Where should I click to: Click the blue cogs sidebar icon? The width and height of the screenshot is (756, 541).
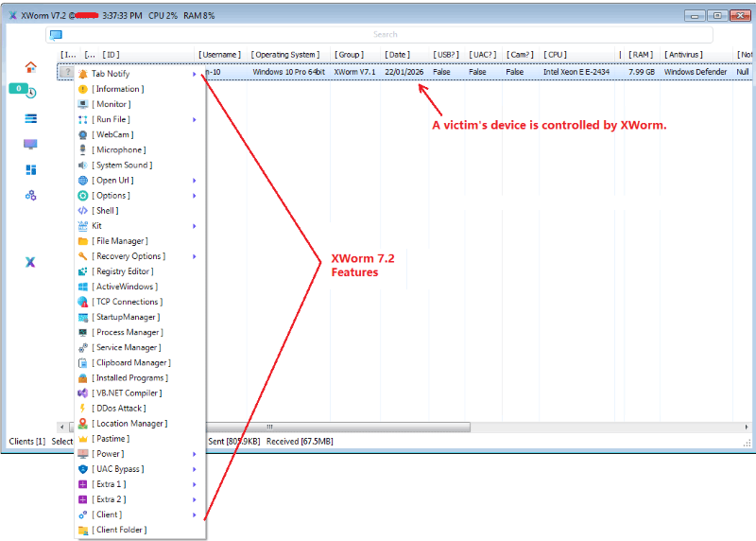point(31,196)
